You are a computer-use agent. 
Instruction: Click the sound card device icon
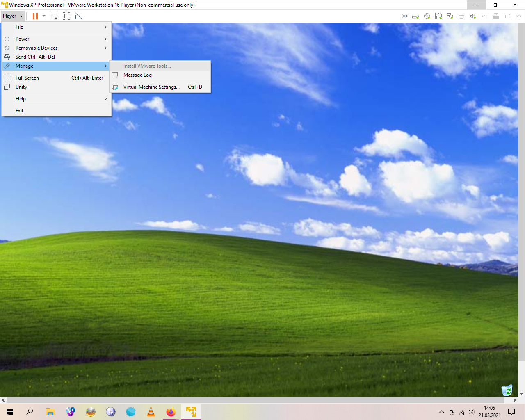point(473,16)
